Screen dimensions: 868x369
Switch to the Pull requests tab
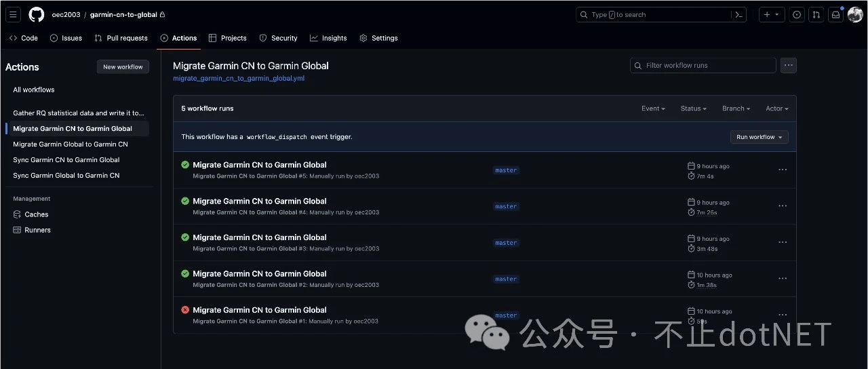tap(121, 38)
